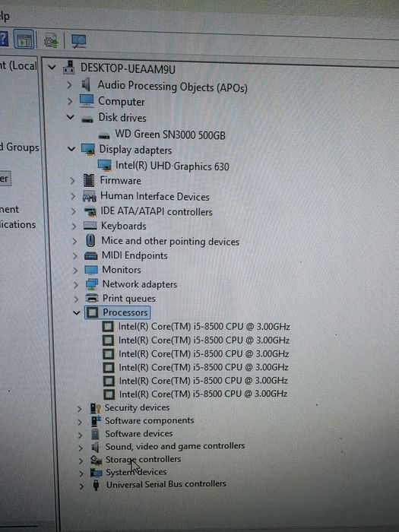Click the Computer monitor icon
Screen dimensions: 399x532
coord(87,100)
